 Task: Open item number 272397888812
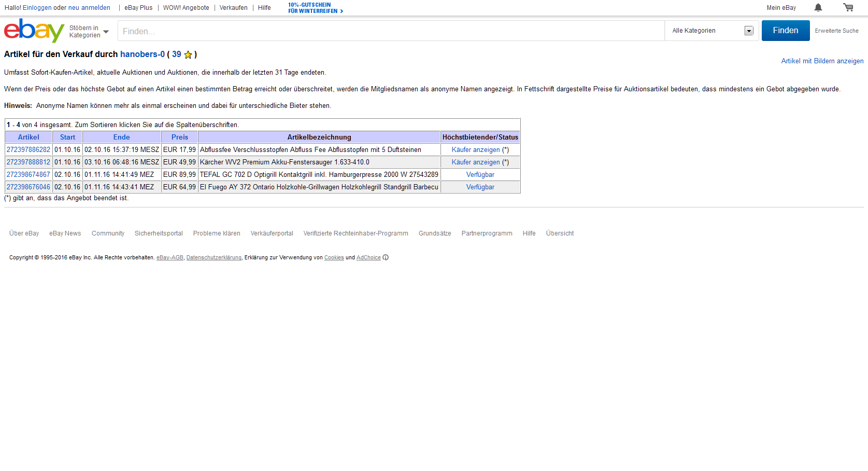click(29, 162)
